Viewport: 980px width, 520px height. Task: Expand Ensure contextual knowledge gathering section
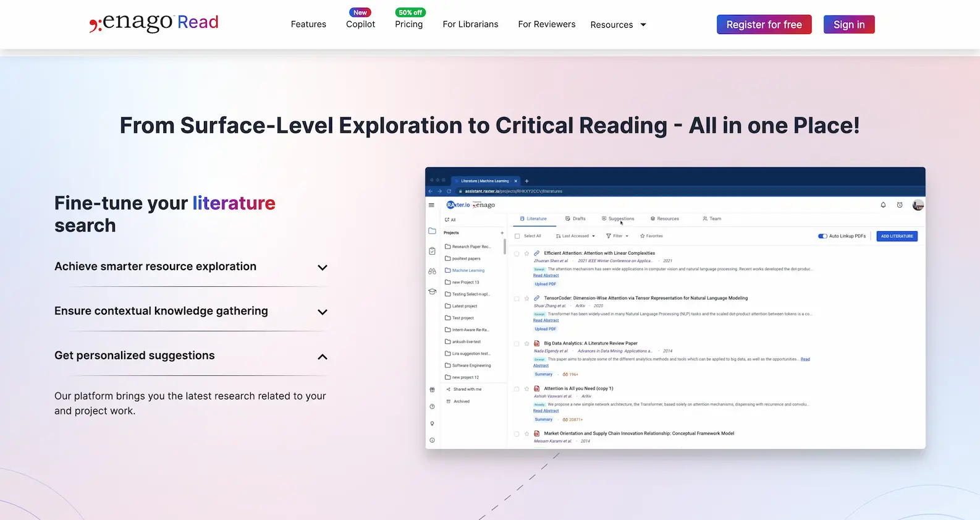pos(191,311)
